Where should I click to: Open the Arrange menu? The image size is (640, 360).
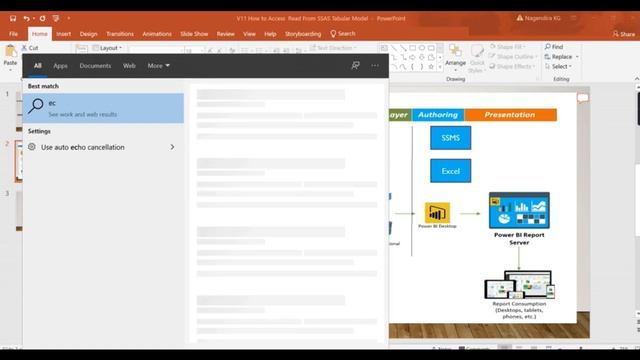(x=456, y=57)
